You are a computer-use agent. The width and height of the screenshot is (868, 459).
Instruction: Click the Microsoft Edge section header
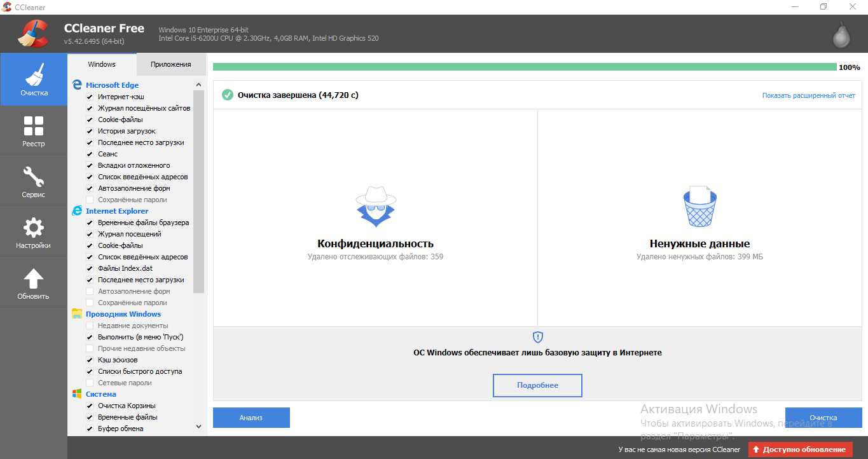(112, 85)
